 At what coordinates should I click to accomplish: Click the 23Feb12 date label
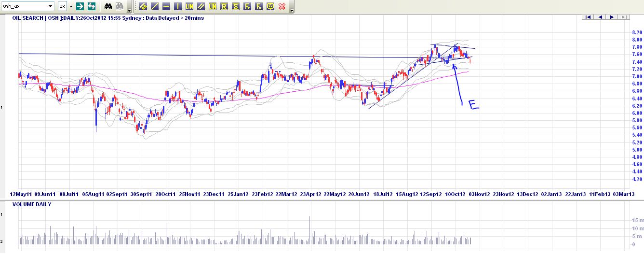pos(262,194)
